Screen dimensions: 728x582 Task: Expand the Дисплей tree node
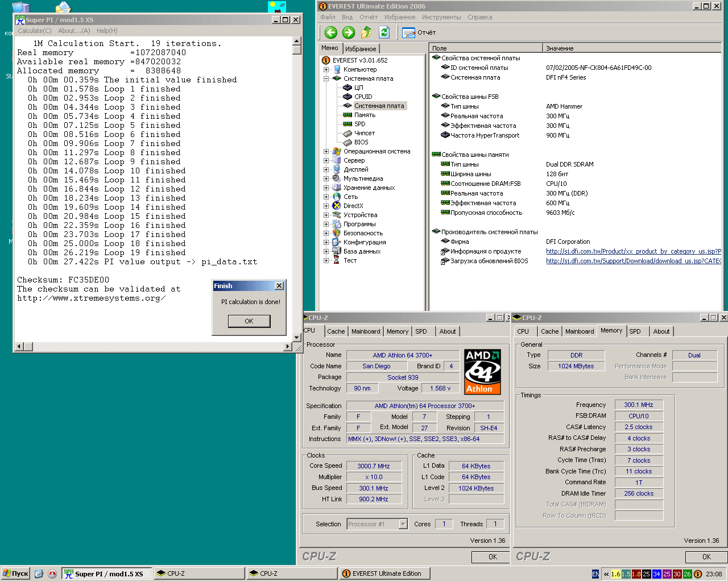tap(326, 169)
